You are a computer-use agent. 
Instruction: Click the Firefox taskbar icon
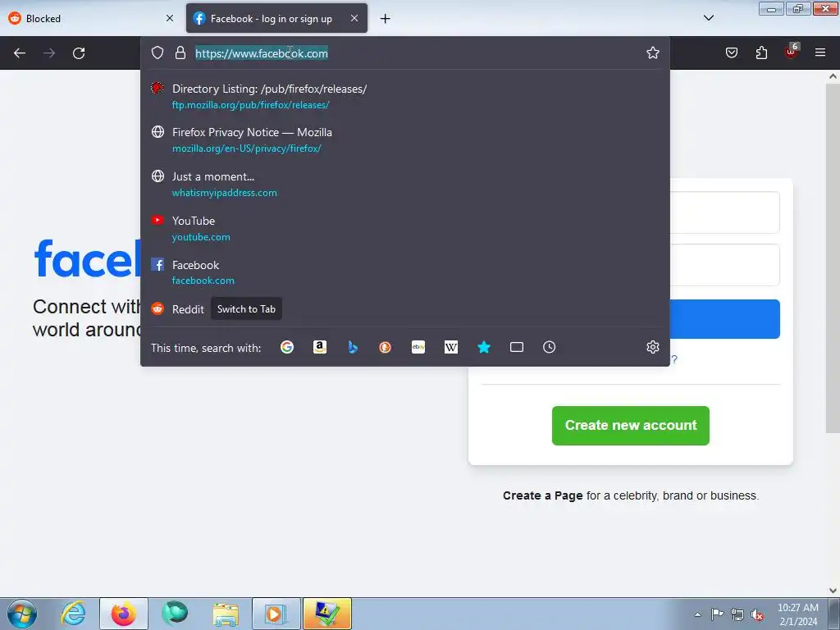[123, 614]
